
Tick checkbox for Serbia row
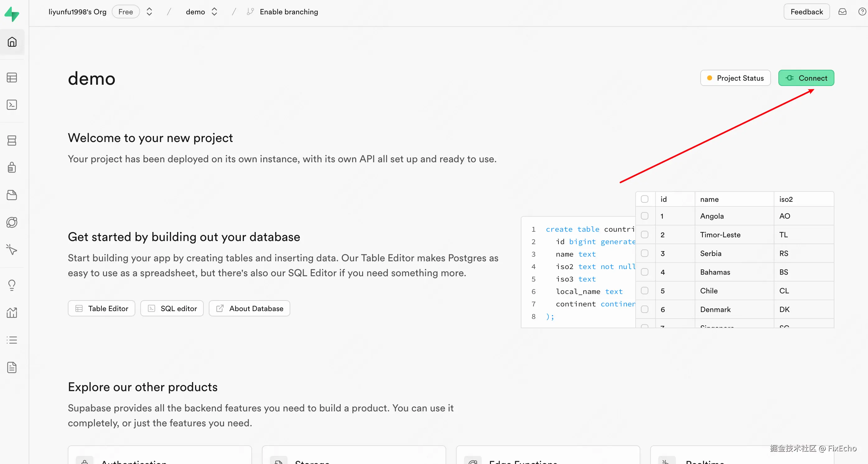click(x=644, y=253)
